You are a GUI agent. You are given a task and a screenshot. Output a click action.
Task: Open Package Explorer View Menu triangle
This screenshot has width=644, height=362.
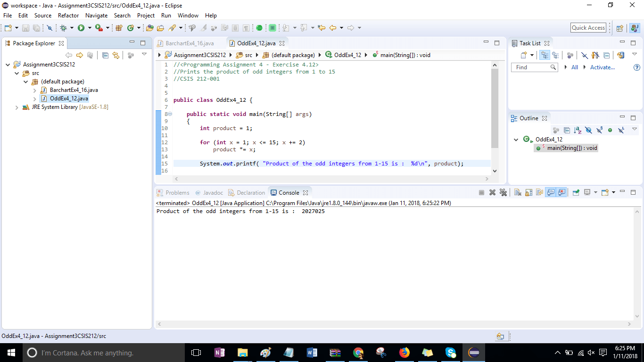point(144,55)
